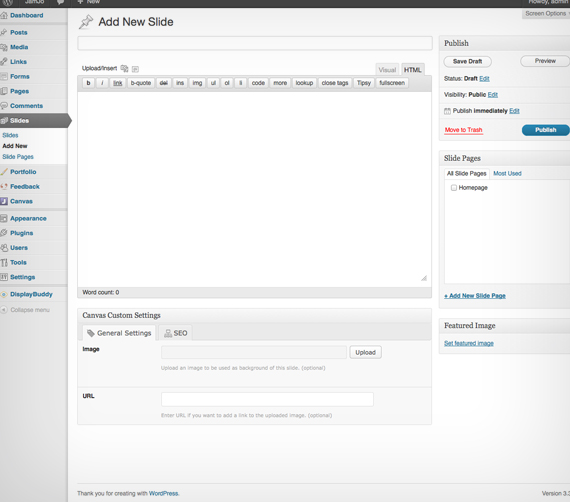This screenshot has height=502, width=570.
Task: Click the Tipsy toolbar button
Action: click(x=364, y=83)
